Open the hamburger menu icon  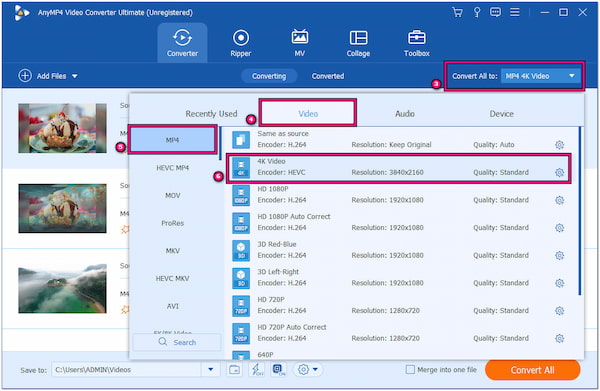coord(515,12)
